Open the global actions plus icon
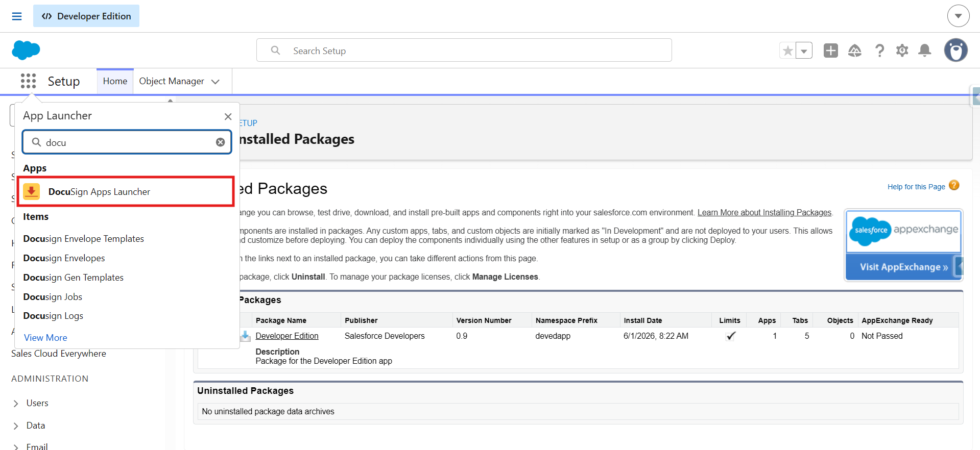This screenshot has width=980, height=450. click(x=831, y=51)
